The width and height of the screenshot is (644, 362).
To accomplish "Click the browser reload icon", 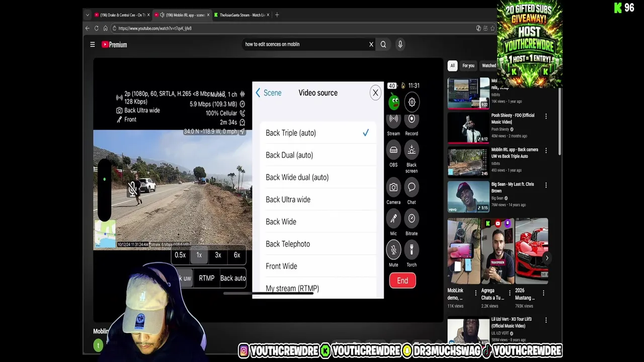I will coord(97,28).
